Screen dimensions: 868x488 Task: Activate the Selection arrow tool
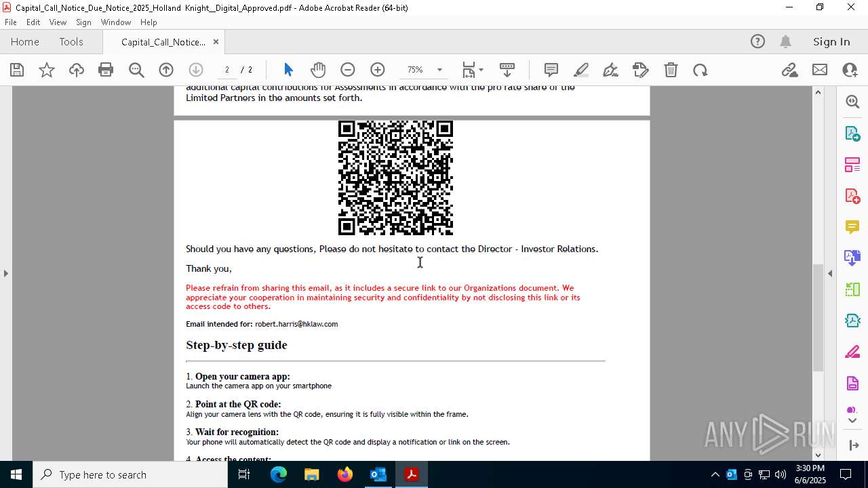[288, 70]
